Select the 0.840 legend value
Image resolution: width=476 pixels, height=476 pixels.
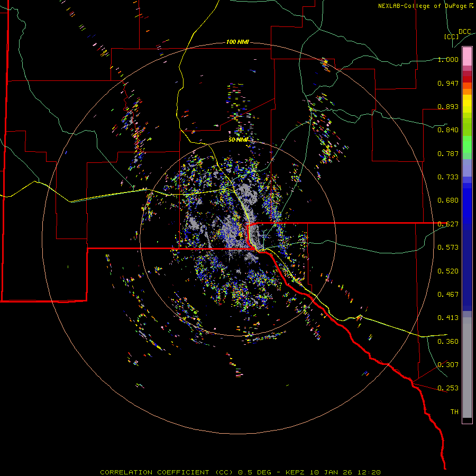tap(448, 130)
